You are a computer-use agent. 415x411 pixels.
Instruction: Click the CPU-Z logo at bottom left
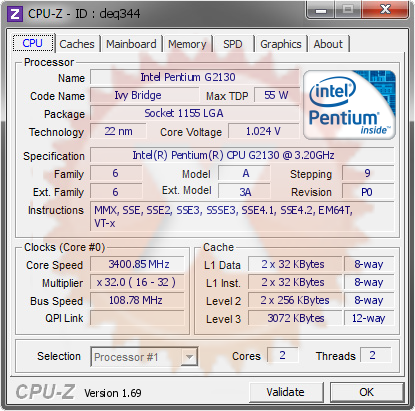click(x=45, y=392)
